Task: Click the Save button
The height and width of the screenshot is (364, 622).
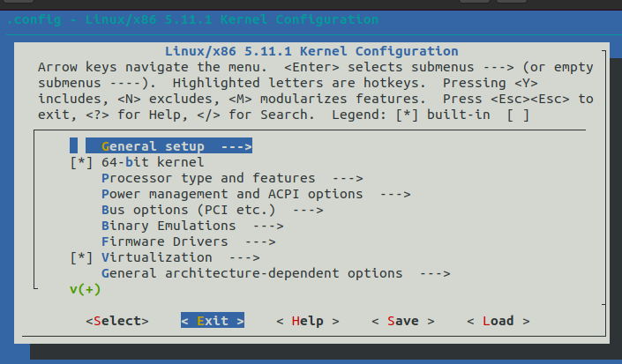Action: pos(403,321)
